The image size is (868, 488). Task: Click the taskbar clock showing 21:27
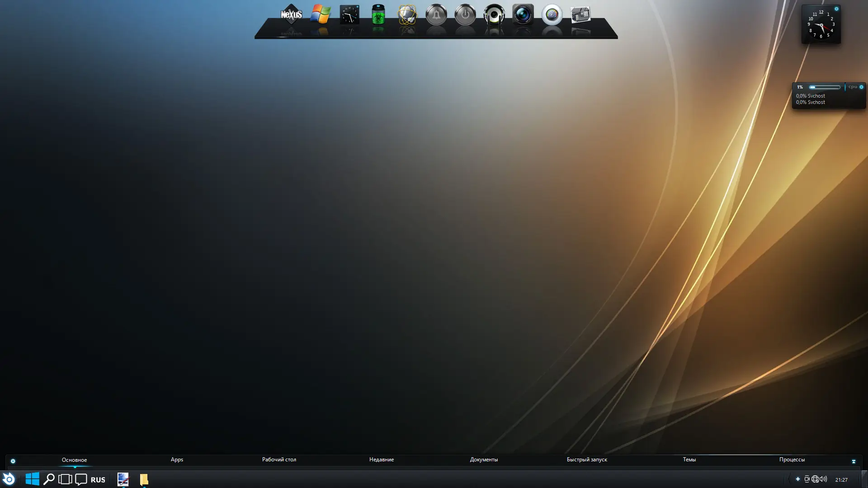point(841,480)
